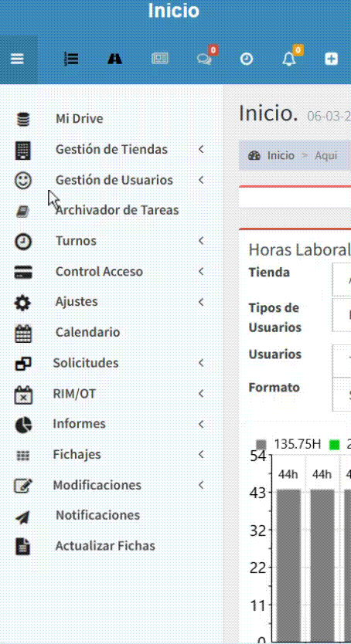
Task: Click the Actualizar Fichas document icon
Action: (23, 547)
